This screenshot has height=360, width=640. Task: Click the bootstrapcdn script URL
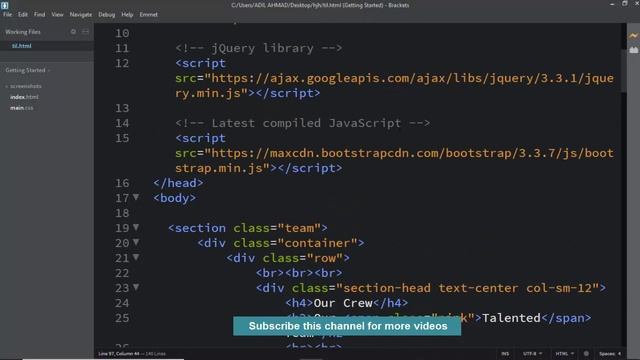[x=394, y=160]
